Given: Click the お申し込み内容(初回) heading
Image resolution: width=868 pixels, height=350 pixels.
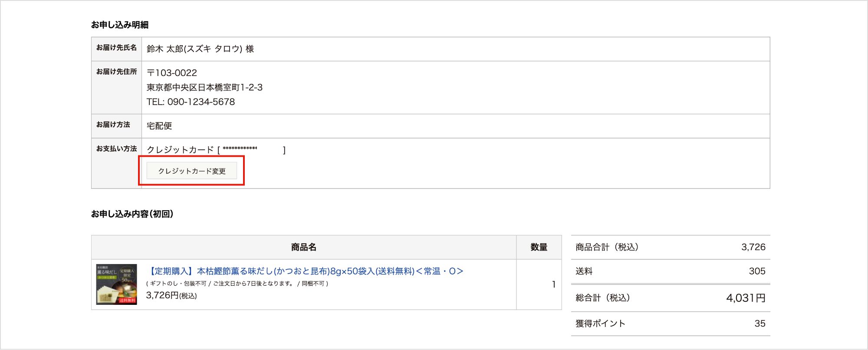Looking at the screenshot, I should 132,214.
